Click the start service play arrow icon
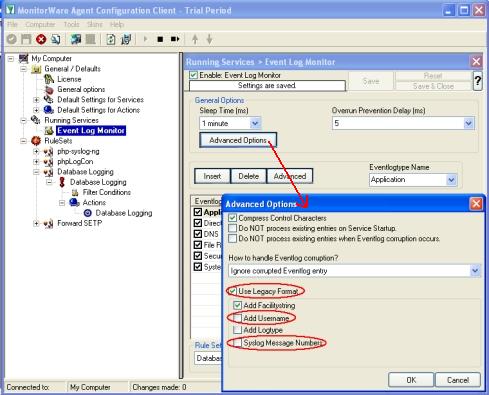This screenshot has height=395, width=489. [x=145, y=39]
